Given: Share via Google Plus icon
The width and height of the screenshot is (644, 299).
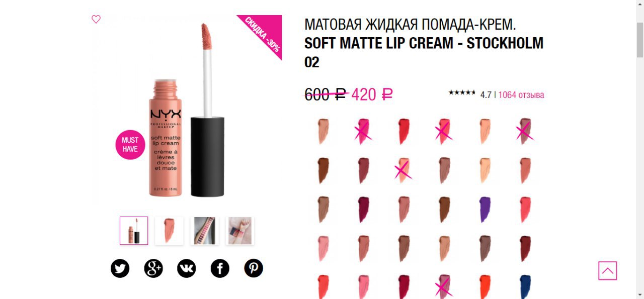Looking at the screenshot, I should pos(153,268).
